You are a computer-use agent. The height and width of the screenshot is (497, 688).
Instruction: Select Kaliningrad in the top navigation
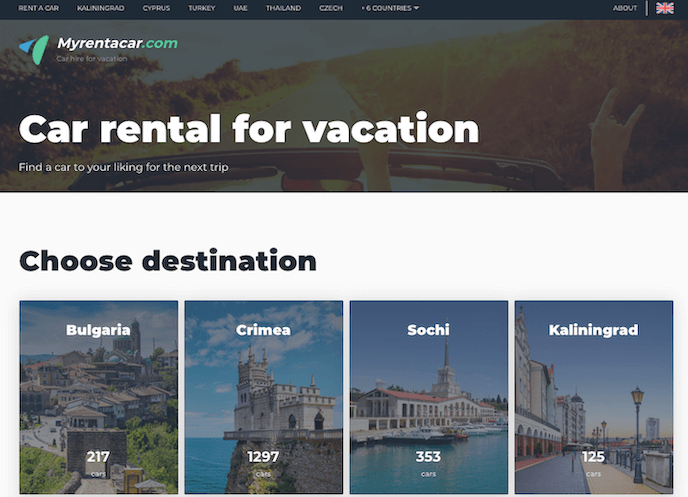click(100, 8)
